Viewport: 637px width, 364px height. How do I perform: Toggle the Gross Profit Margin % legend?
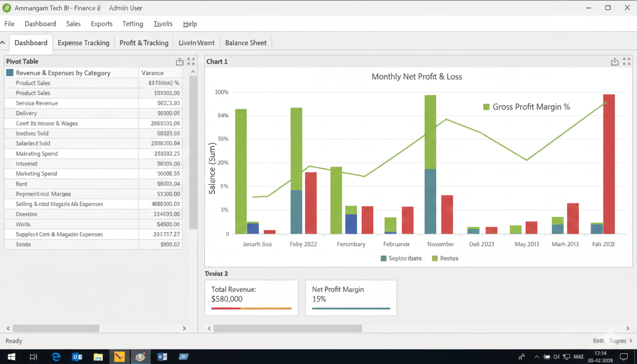tap(486, 107)
